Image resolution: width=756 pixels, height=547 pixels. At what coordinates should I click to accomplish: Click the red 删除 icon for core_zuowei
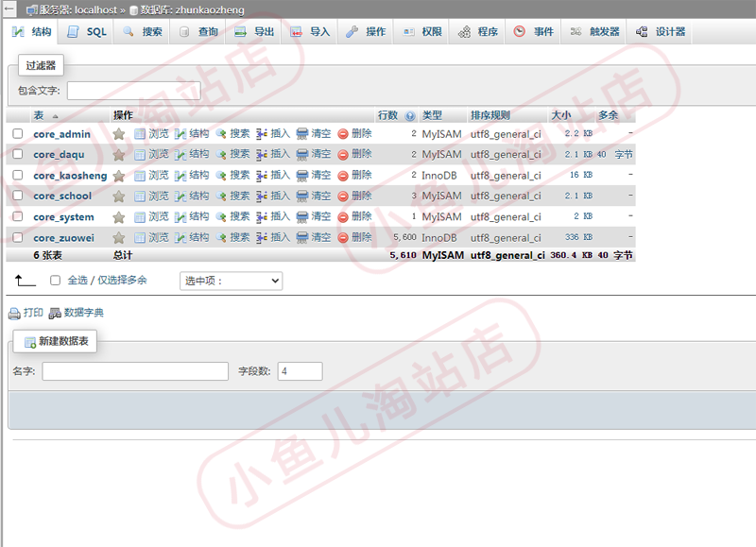(x=343, y=237)
